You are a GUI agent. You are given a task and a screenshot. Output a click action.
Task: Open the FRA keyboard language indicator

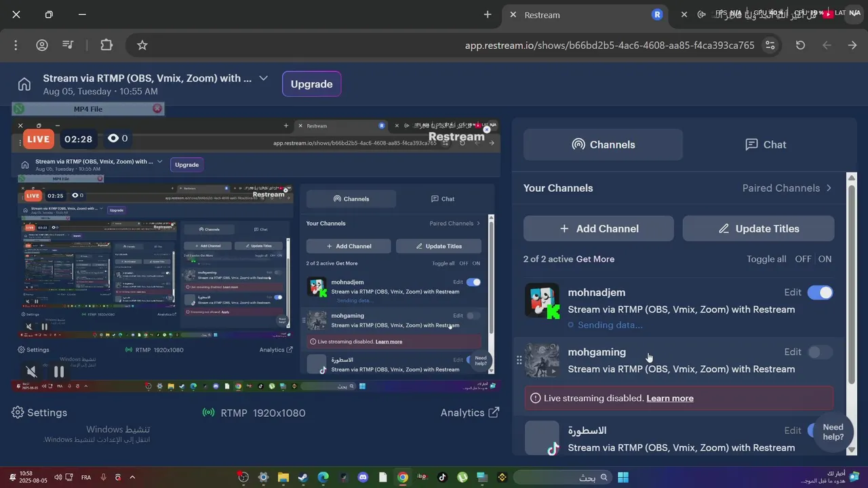[x=86, y=477]
